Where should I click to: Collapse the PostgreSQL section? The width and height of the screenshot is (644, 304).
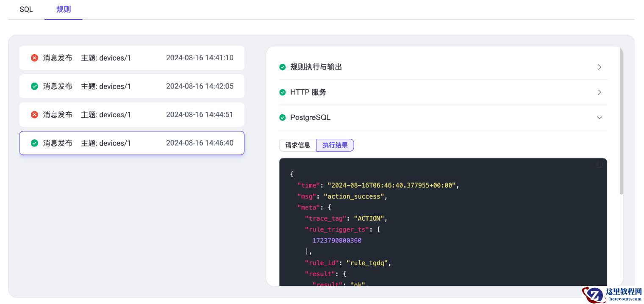pyautogui.click(x=600, y=118)
